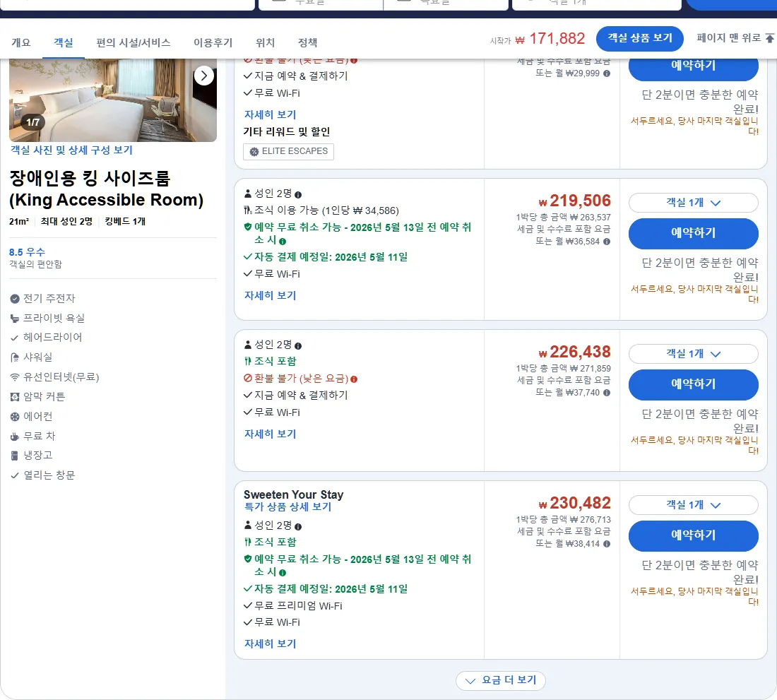Click the up-arrow icon next to 페이지 맨 위로
Image resolution: width=777 pixels, height=700 pixels.
point(769,38)
